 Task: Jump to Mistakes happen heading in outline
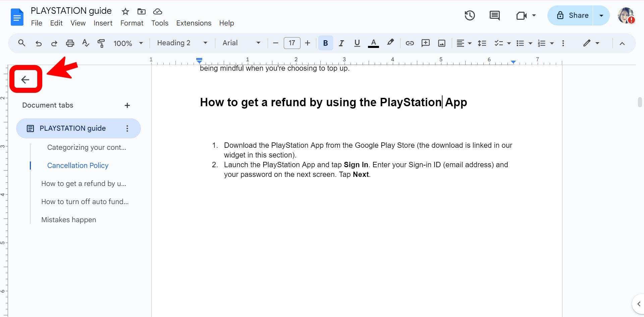click(68, 220)
